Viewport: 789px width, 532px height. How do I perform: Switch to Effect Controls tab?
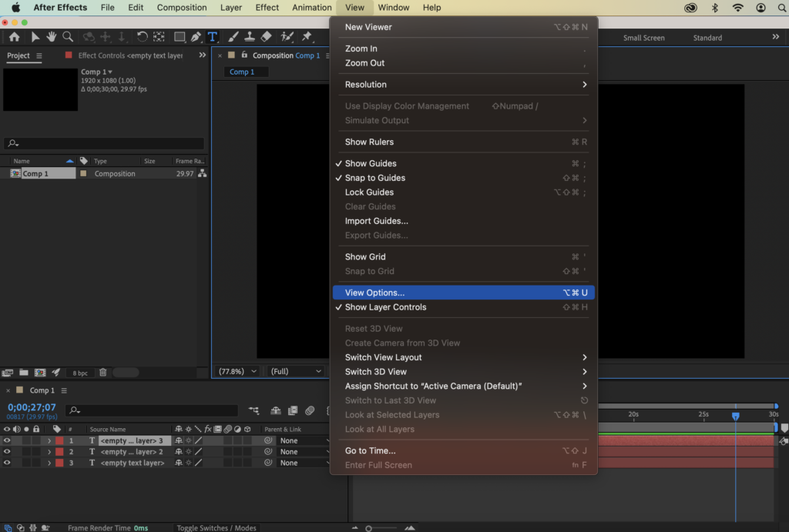(130, 55)
